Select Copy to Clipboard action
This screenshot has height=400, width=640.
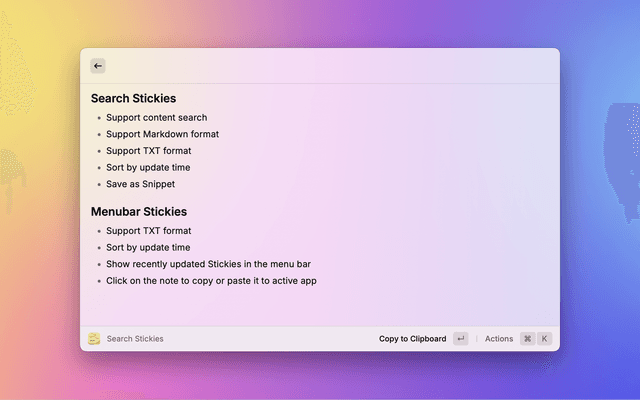coord(412,339)
